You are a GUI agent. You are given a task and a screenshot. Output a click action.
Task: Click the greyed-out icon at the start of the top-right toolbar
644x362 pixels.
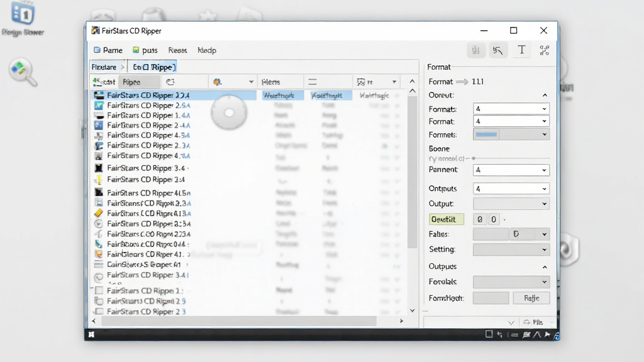[x=475, y=50]
